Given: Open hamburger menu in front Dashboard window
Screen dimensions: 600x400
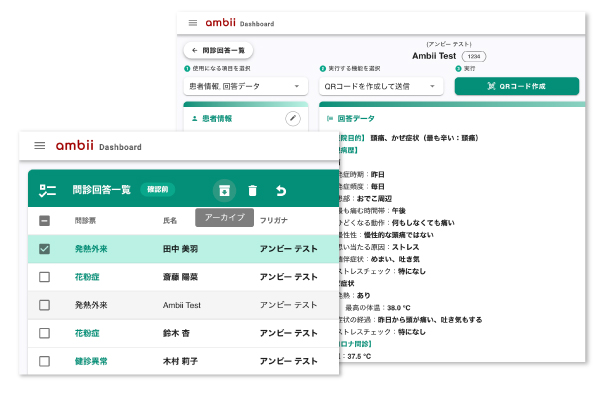Looking at the screenshot, I should click(40, 146).
